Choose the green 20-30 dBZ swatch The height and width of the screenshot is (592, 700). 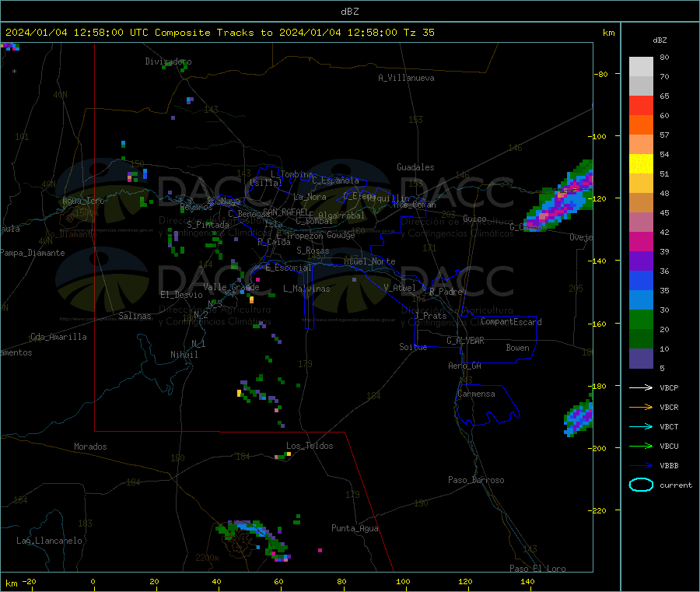click(x=641, y=319)
